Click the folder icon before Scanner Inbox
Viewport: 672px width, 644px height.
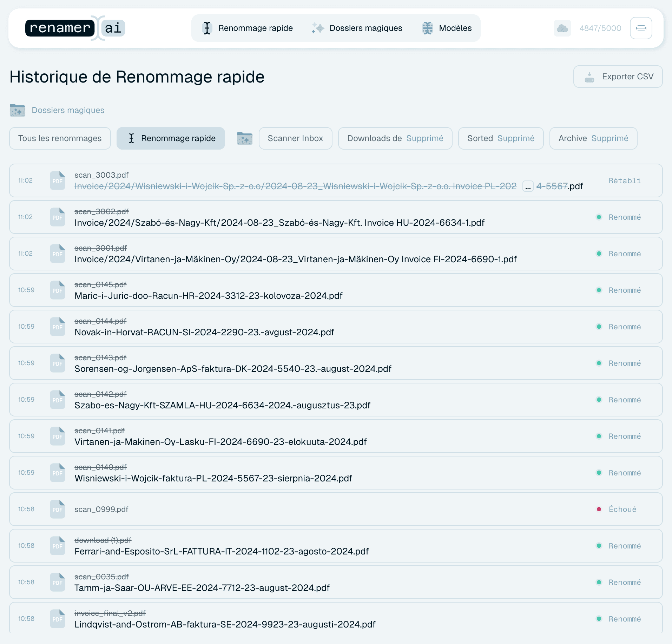(245, 138)
